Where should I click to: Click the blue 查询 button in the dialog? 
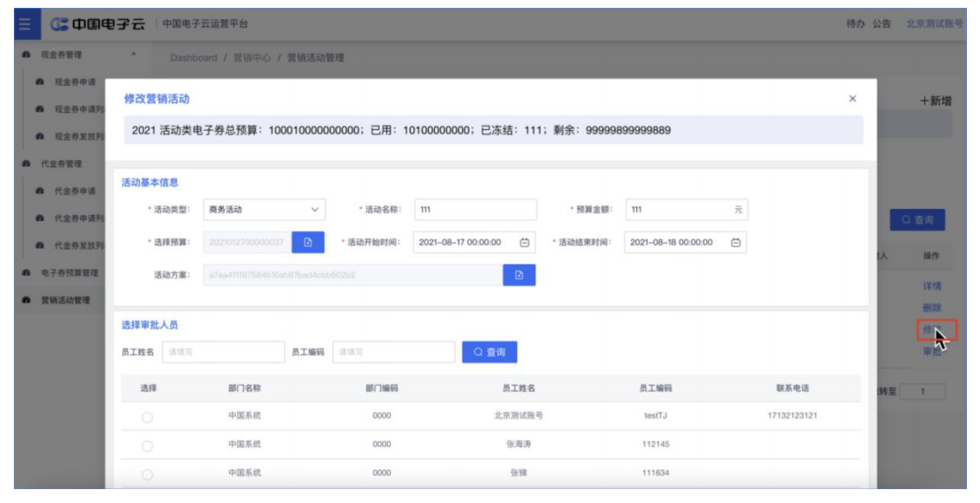[x=490, y=352]
